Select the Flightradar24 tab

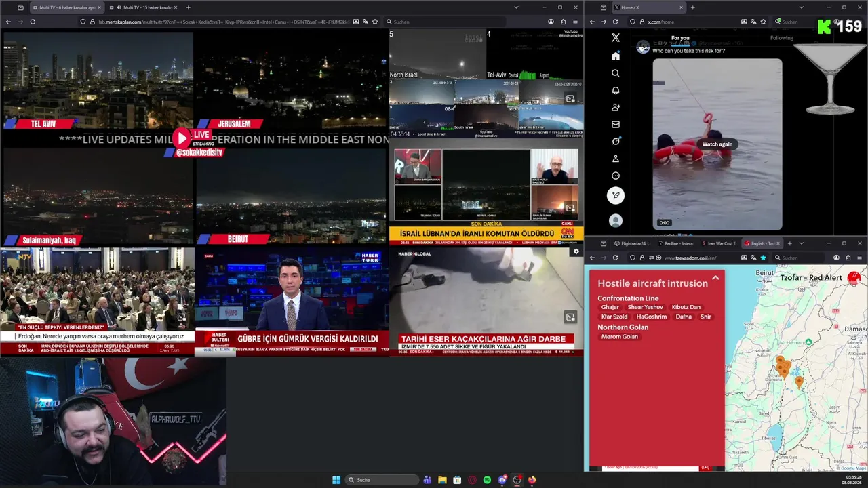[x=632, y=243]
